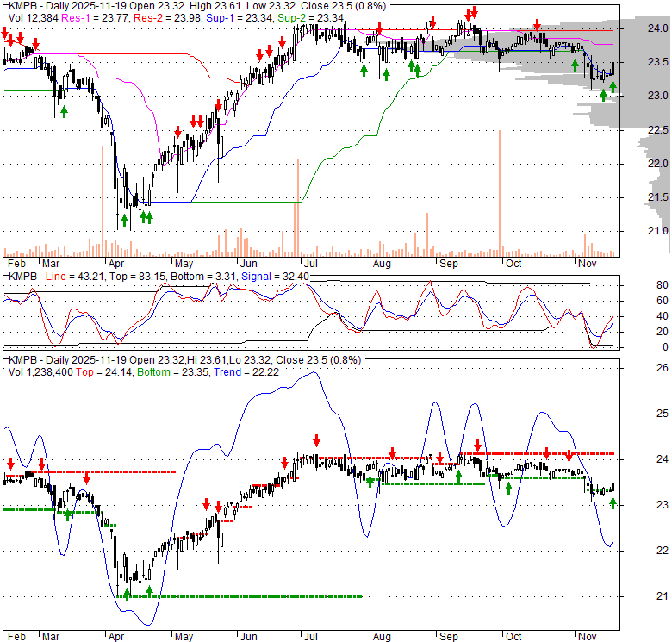Select the 21 label on bottom price axis
This screenshot has height=642, width=672.
[663, 596]
